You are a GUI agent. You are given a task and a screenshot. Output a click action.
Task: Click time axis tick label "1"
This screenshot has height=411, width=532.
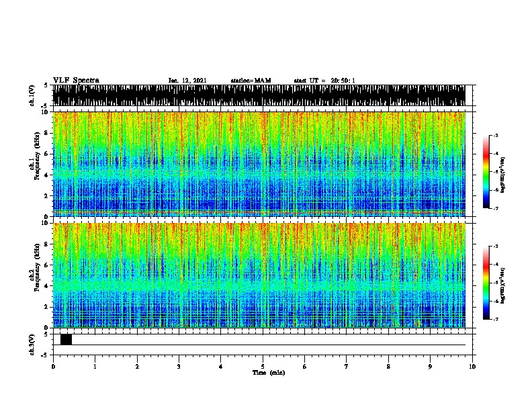[x=95, y=367]
